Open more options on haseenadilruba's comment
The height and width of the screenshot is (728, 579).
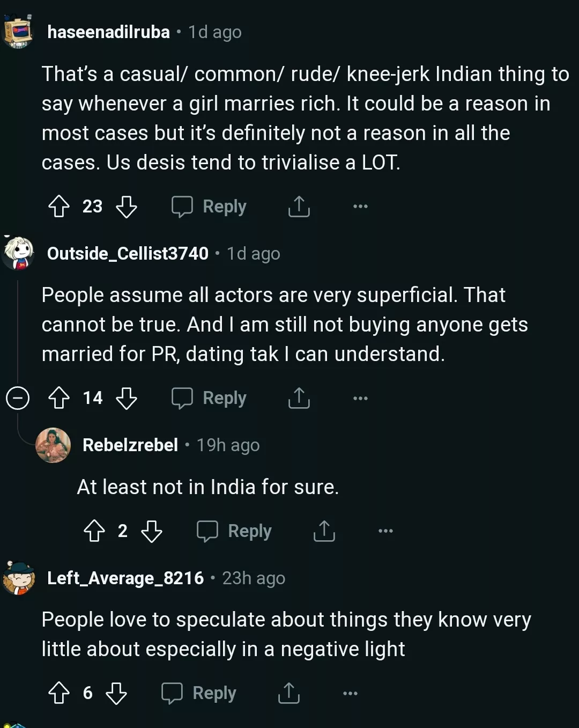point(359,207)
